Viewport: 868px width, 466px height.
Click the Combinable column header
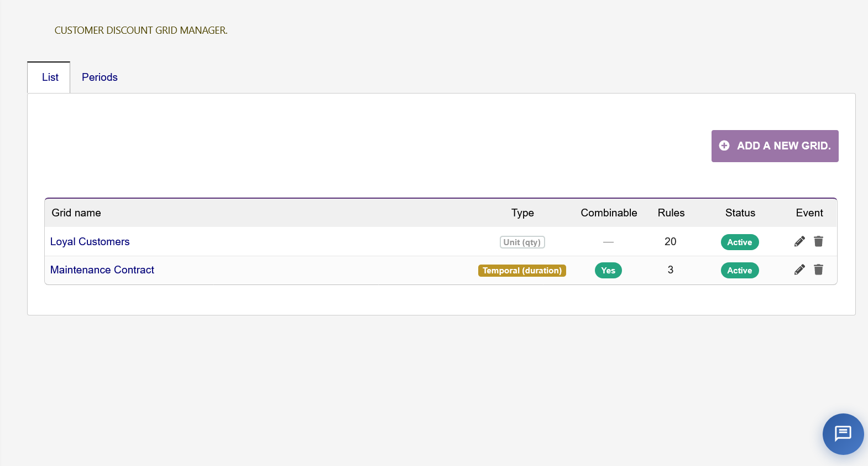tap(609, 213)
